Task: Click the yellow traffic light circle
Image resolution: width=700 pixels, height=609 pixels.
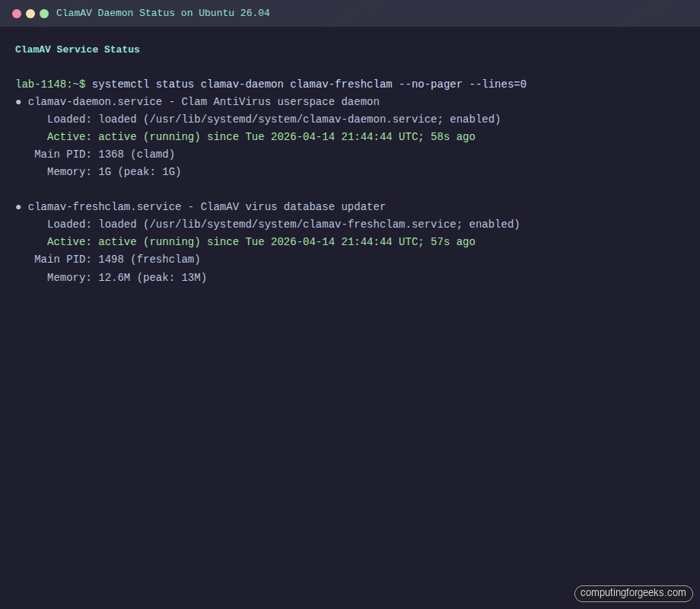Action: [30, 13]
